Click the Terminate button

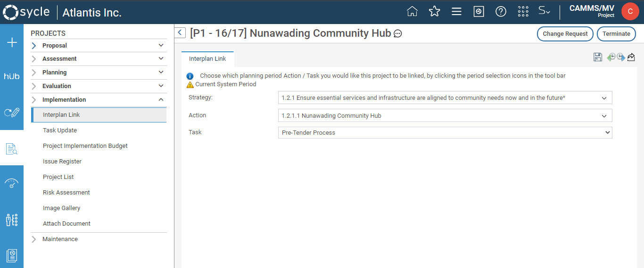616,34
